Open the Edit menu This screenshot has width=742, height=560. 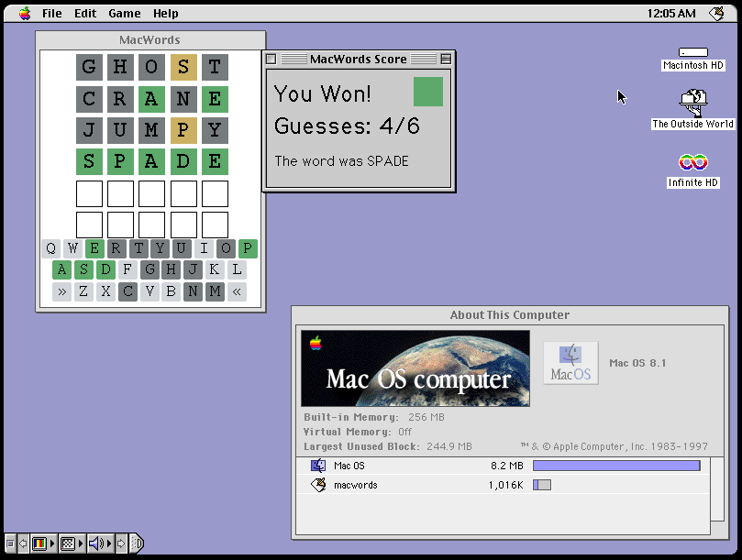click(x=85, y=13)
